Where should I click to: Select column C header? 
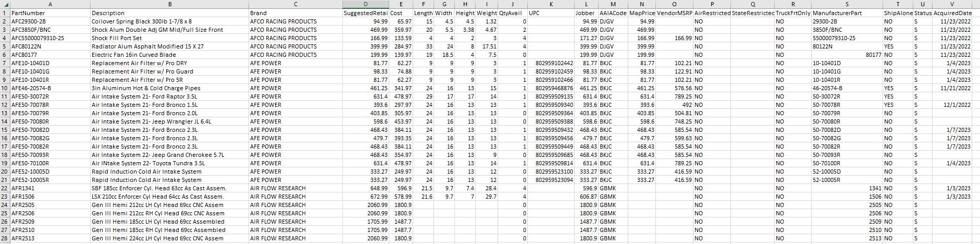[x=295, y=4]
